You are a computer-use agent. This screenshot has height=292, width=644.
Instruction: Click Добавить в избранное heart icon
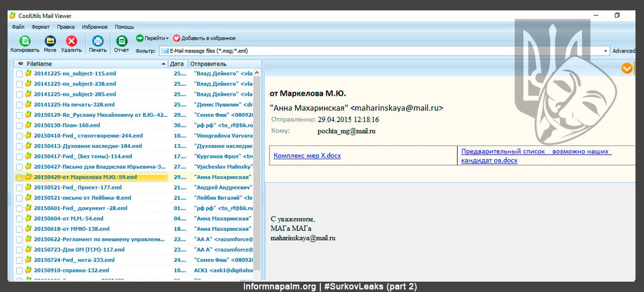[177, 38]
